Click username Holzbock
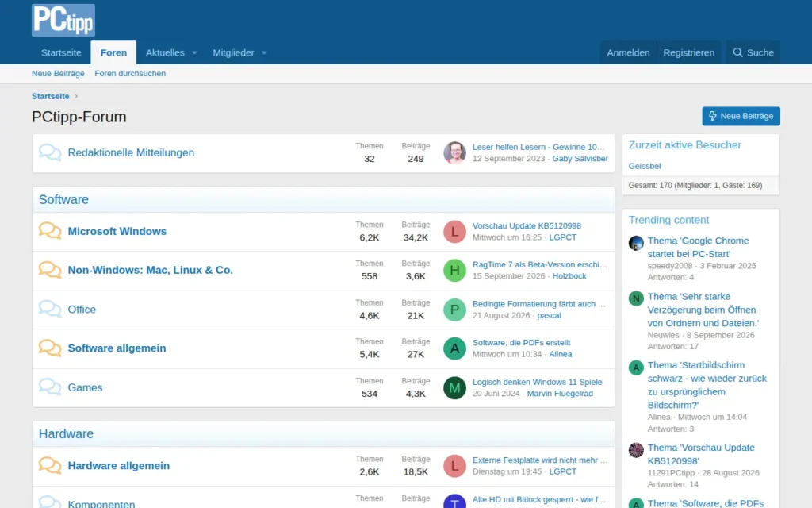 [569, 276]
